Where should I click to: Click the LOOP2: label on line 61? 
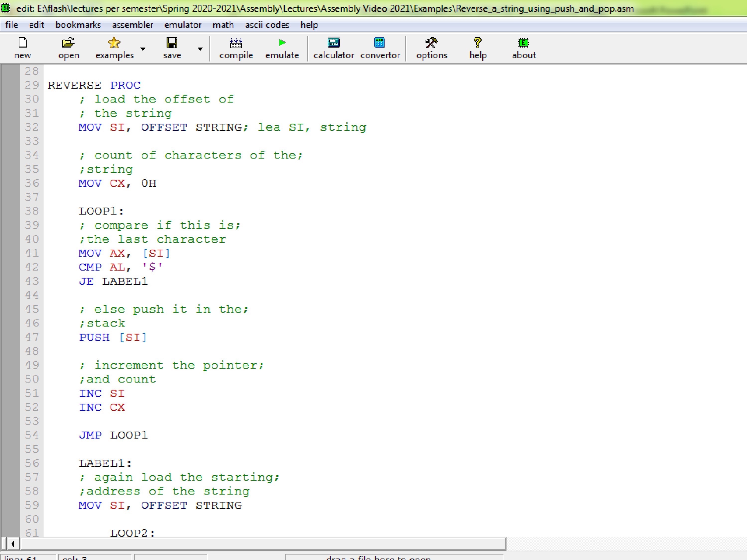coord(132,533)
